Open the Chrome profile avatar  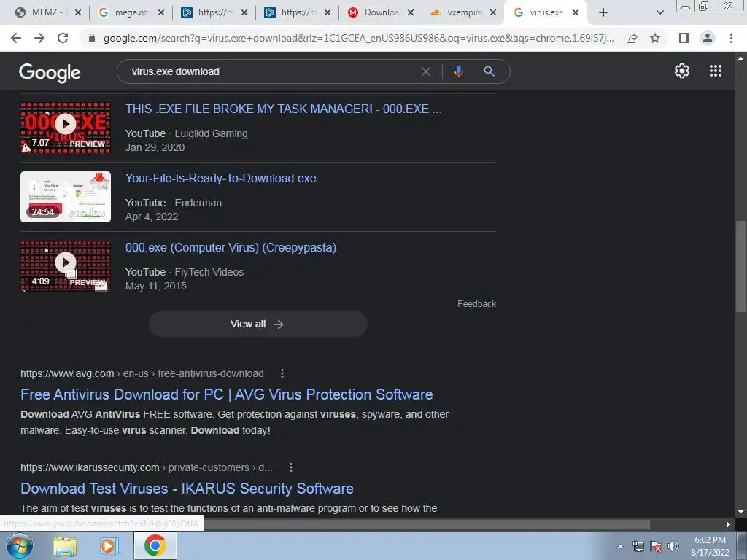pos(708,38)
